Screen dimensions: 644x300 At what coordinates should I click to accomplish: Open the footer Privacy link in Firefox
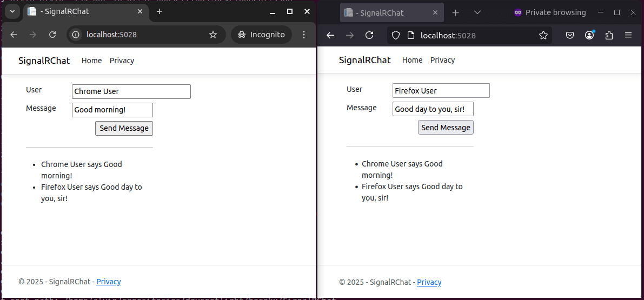[x=429, y=282]
